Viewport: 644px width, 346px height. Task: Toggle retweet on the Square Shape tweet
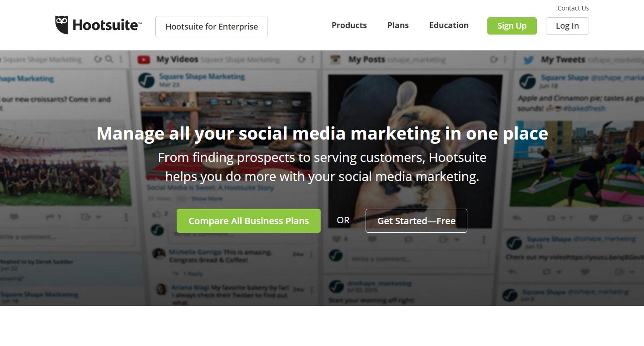tap(551, 218)
